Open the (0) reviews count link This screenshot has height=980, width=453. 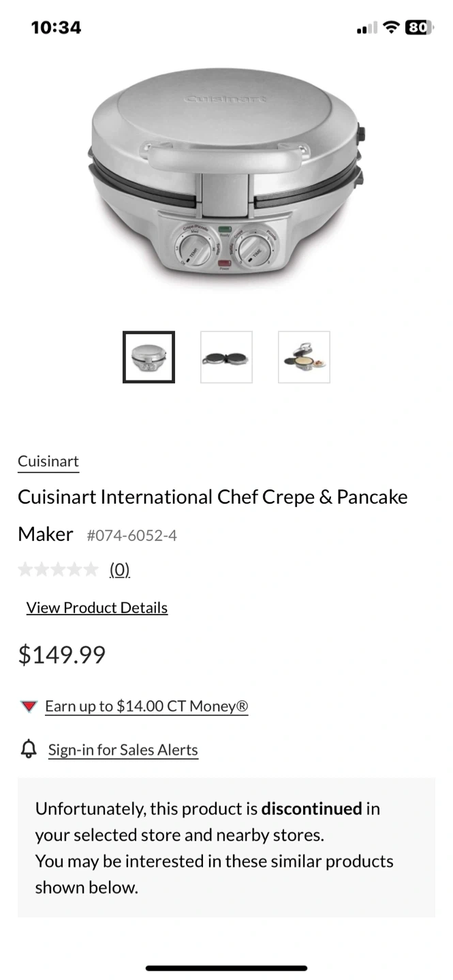point(119,570)
